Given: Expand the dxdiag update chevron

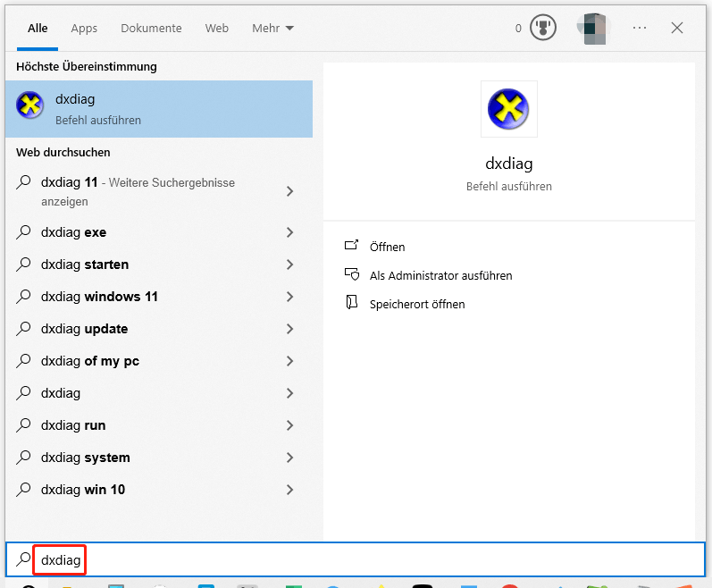Looking at the screenshot, I should coord(289,329).
